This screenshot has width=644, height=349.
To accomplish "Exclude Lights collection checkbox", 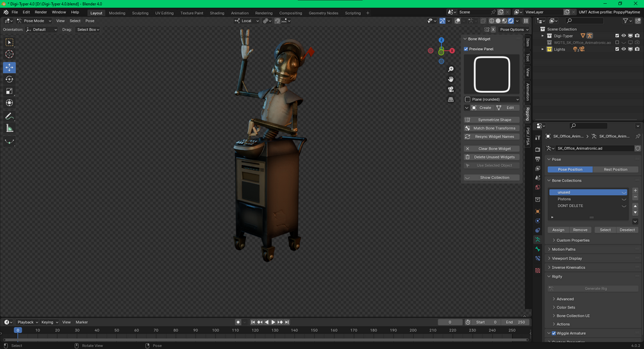I will coord(617,49).
